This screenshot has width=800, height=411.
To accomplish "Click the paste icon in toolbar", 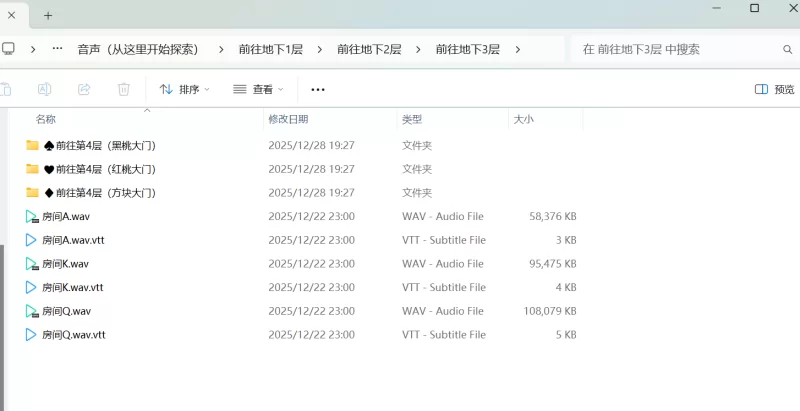I will [x=6, y=89].
